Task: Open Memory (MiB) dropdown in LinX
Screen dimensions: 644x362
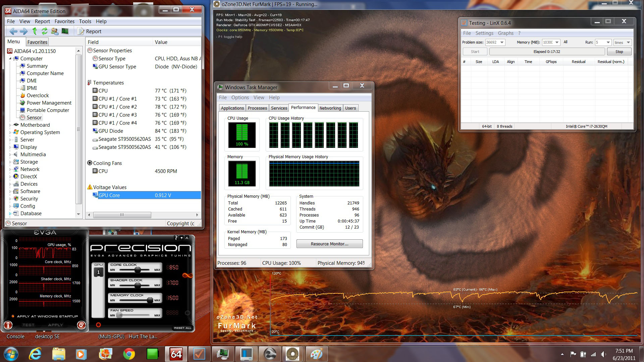Action: click(x=557, y=42)
